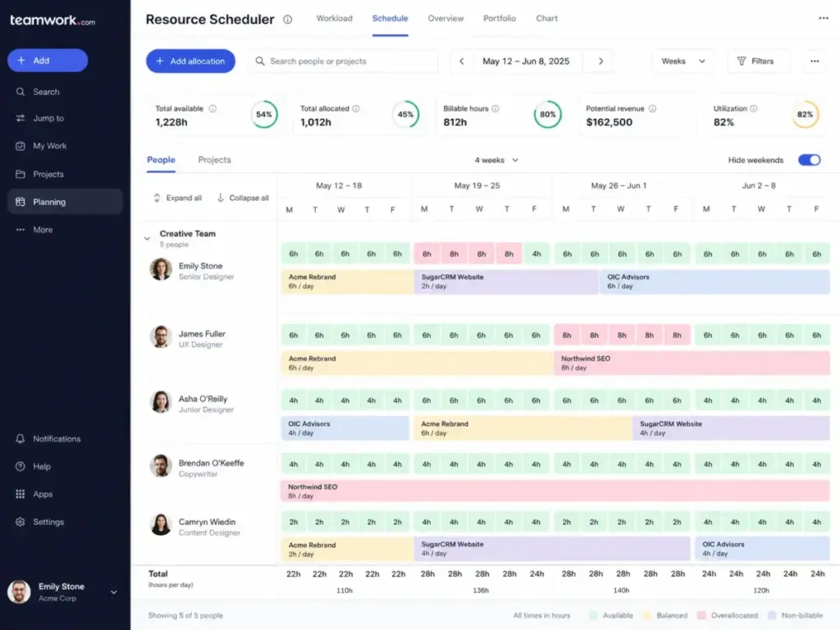
Task: Click the Balanced legend color swatch
Action: 646,615
